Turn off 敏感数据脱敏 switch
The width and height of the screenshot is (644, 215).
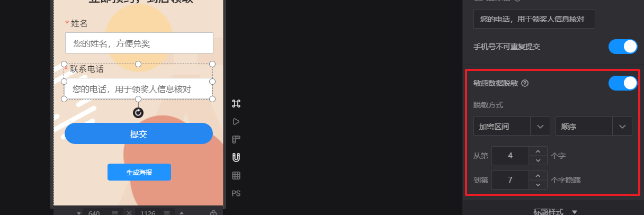(x=623, y=83)
